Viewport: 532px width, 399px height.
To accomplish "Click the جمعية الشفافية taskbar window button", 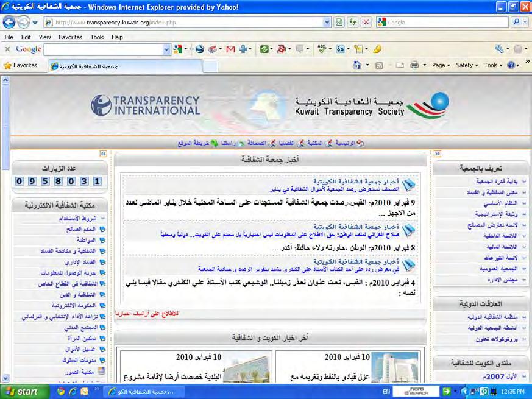I will (144, 392).
